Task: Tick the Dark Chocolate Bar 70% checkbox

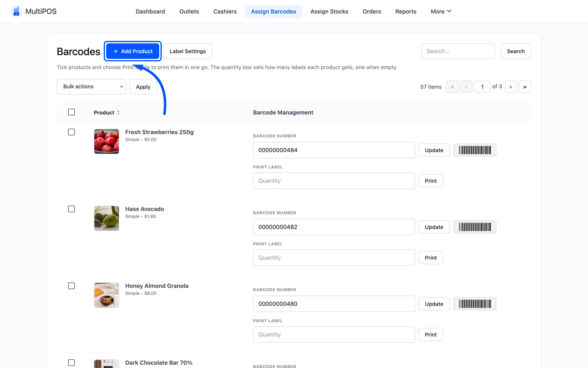Action: [x=71, y=363]
